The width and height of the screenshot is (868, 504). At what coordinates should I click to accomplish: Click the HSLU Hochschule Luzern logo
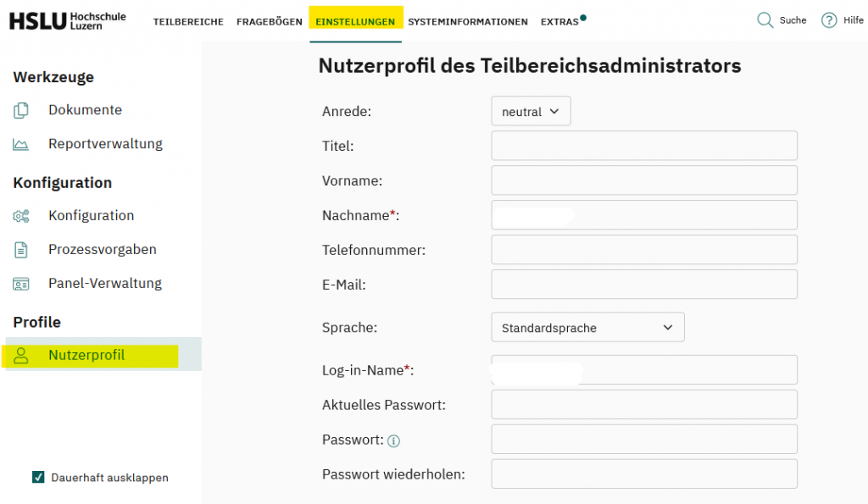[x=68, y=21]
